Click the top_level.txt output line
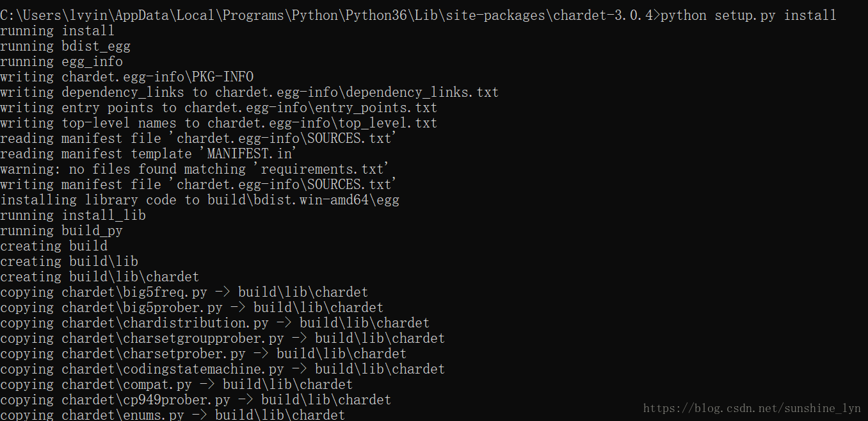Image resolution: width=868 pixels, height=421 pixels. pos(219,123)
